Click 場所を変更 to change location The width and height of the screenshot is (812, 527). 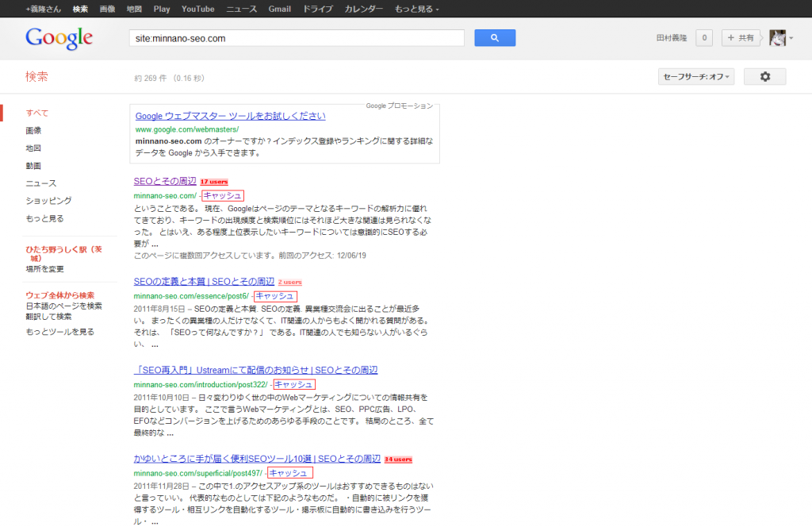click(x=44, y=269)
